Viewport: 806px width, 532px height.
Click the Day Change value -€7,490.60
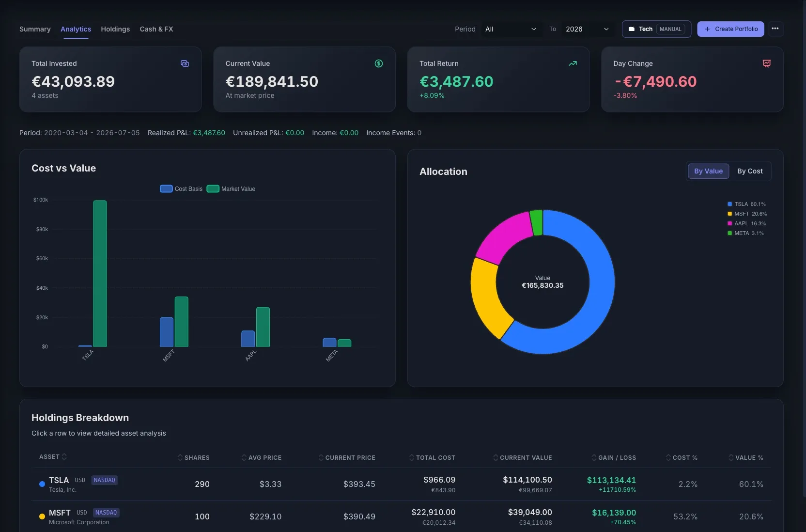coord(655,81)
